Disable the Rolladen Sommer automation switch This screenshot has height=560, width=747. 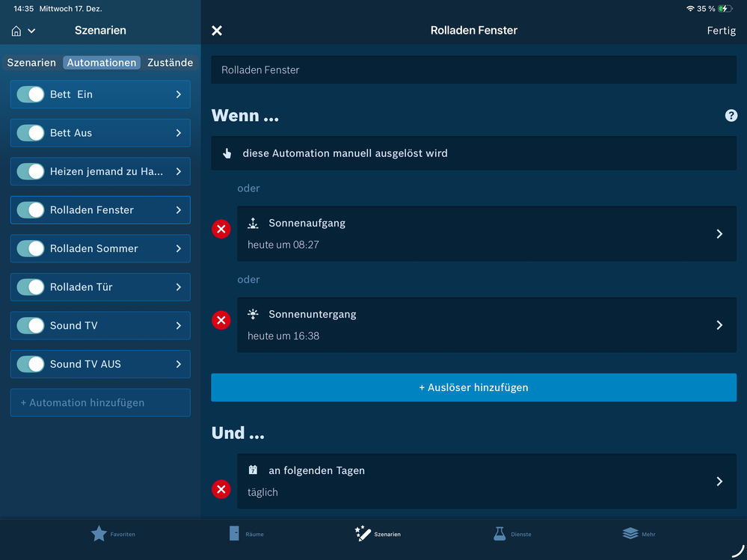(x=31, y=248)
